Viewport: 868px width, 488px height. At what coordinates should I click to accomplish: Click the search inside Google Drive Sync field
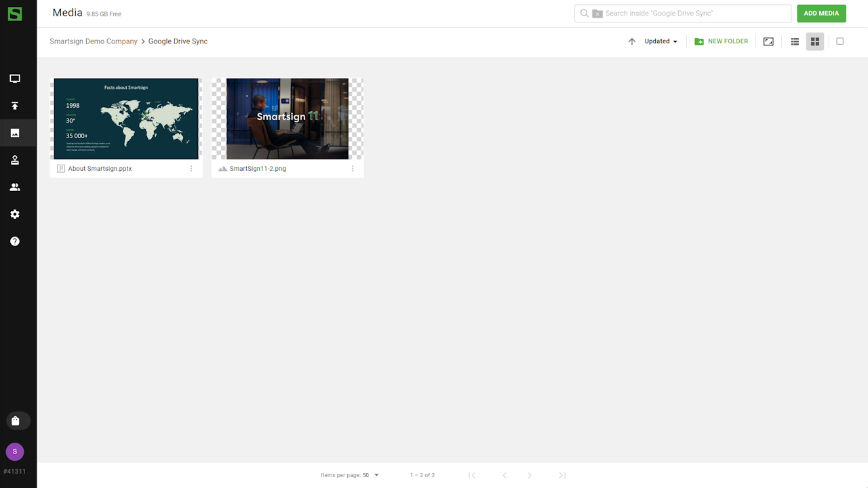pos(692,14)
